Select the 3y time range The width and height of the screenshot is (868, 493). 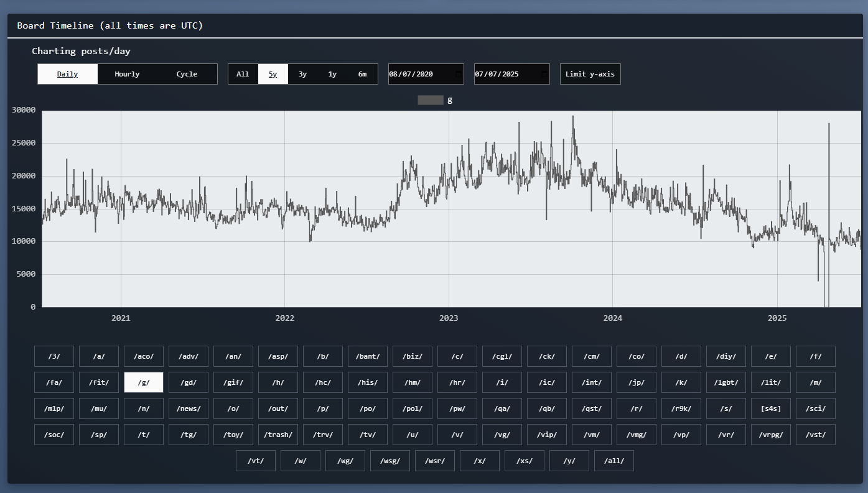pyautogui.click(x=302, y=74)
